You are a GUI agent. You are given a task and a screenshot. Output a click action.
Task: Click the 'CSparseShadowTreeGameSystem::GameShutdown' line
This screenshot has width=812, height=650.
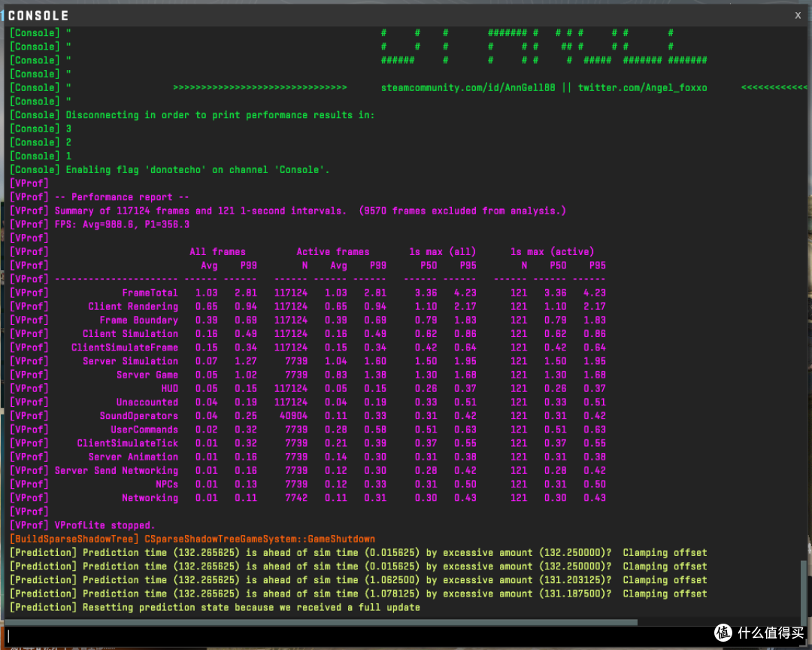192,539
